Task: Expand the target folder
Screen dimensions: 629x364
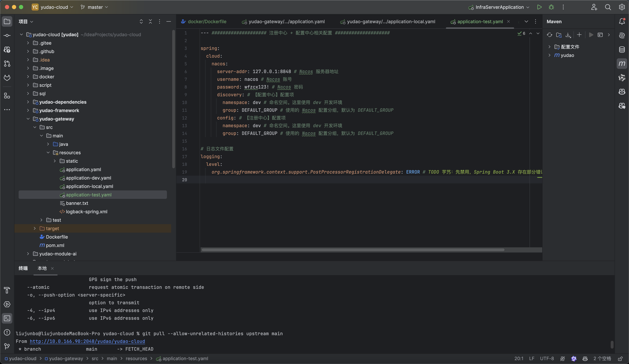Action: click(35, 228)
